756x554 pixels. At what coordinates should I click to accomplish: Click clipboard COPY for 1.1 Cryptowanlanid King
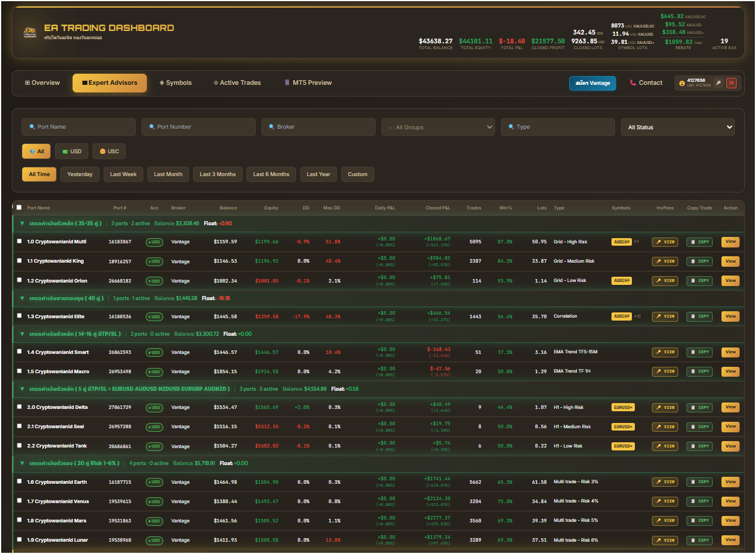699,261
